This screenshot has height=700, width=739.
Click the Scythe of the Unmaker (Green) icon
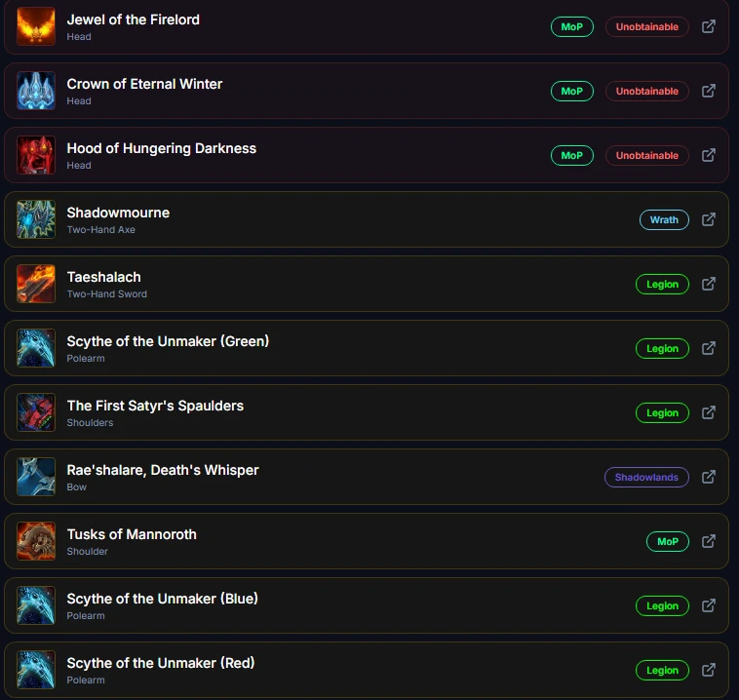click(36, 348)
